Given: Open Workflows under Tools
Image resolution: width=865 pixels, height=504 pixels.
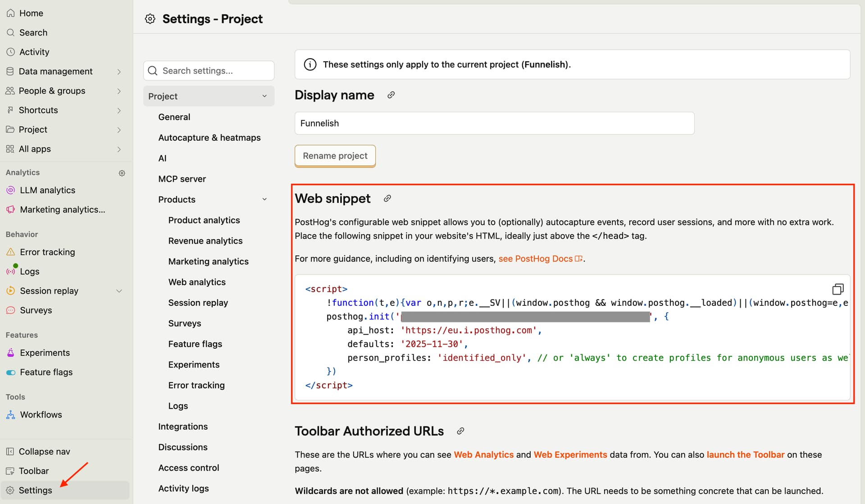Looking at the screenshot, I should (x=41, y=414).
